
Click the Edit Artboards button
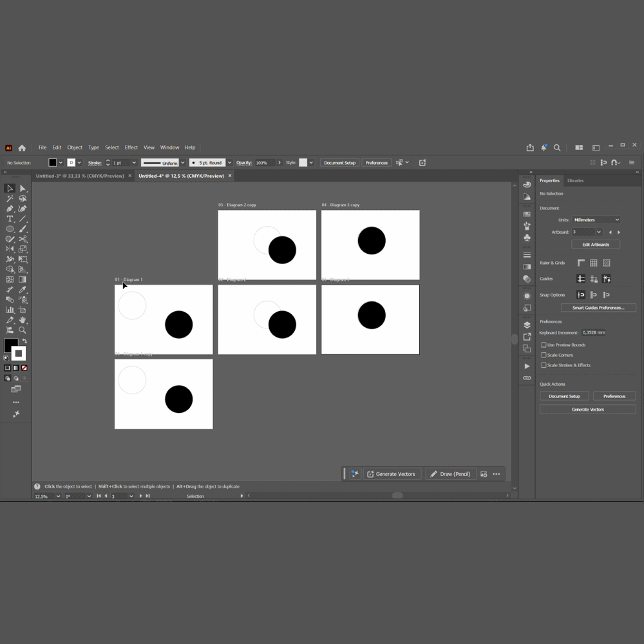point(596,244)
